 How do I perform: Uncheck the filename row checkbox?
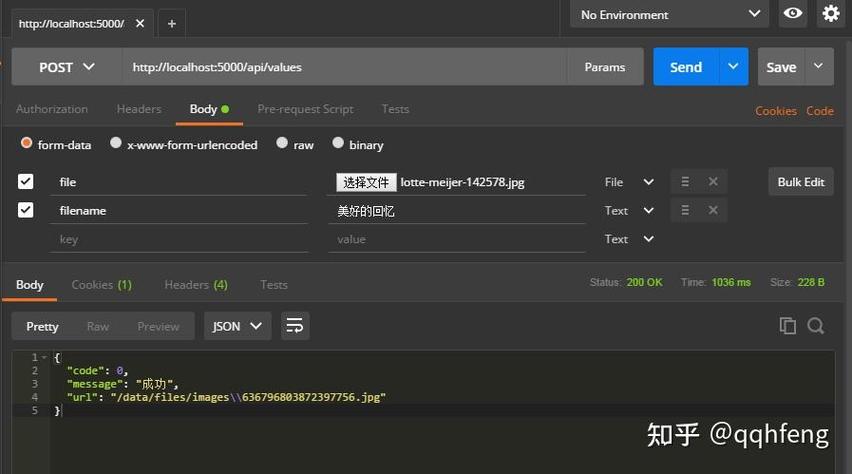[26, 210]
